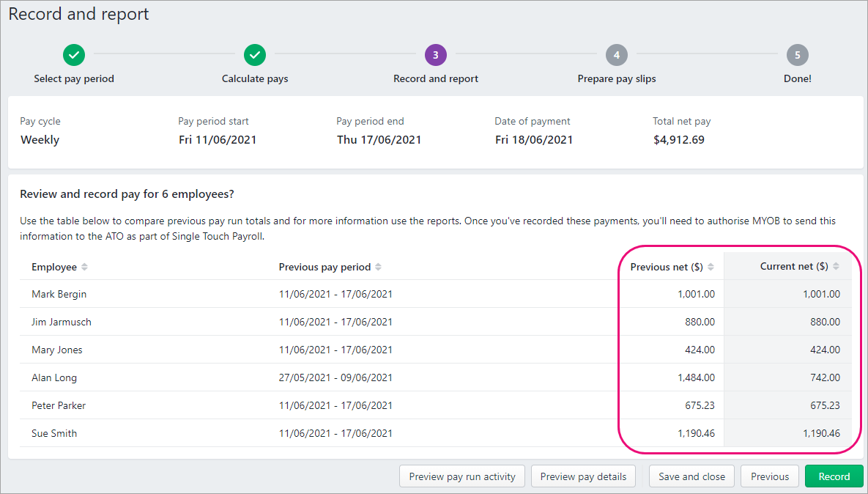
Task: Go back with the Previous button
Action: (x=769, y=476)
